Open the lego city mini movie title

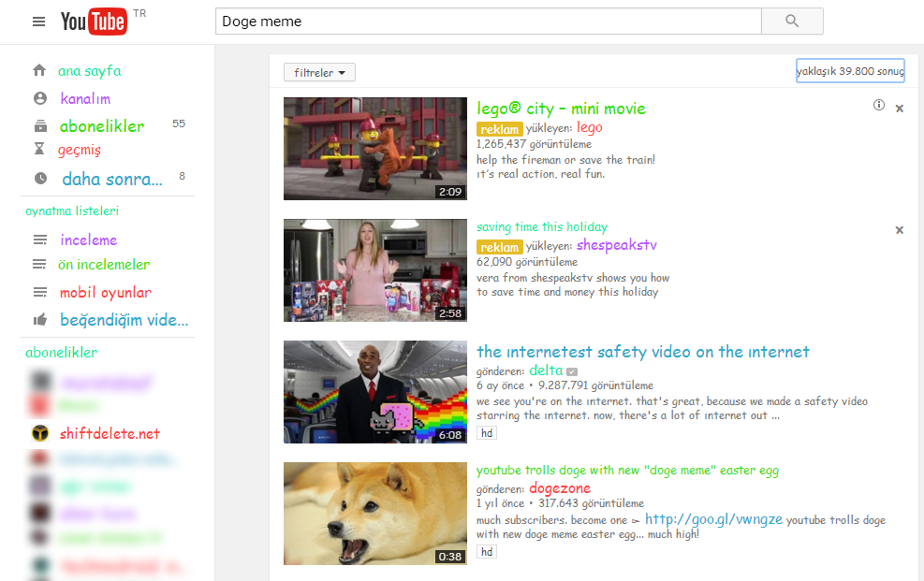(x=561, y=109)
